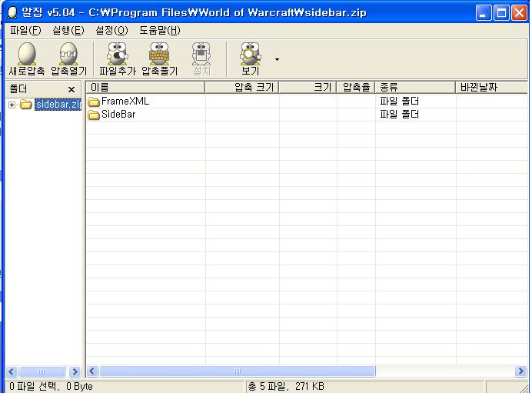
Task: Click right arrow of file list horizontal scrollbar
Action: (x=523, y=371)
